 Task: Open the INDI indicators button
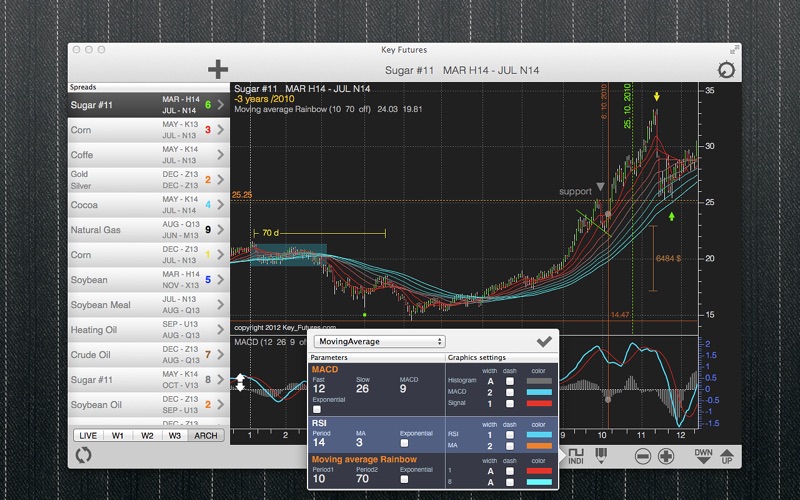(x=576, y=456)
